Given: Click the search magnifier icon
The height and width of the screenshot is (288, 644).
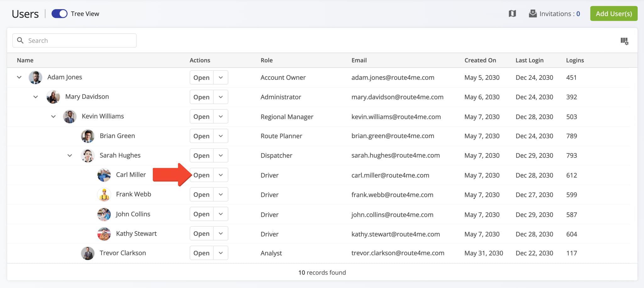Looking at the screenshot, I should [20, 41].
